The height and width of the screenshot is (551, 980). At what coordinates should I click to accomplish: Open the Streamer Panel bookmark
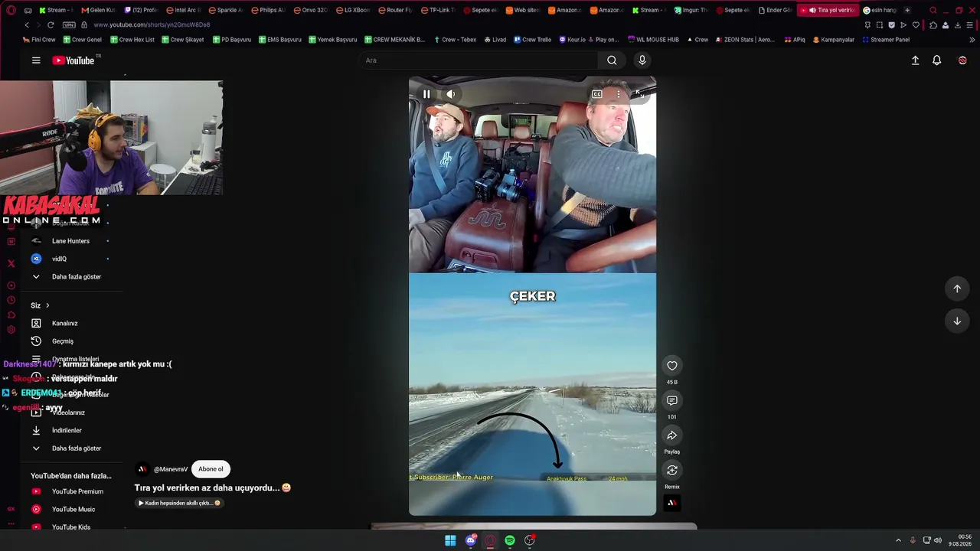[886, 40]
